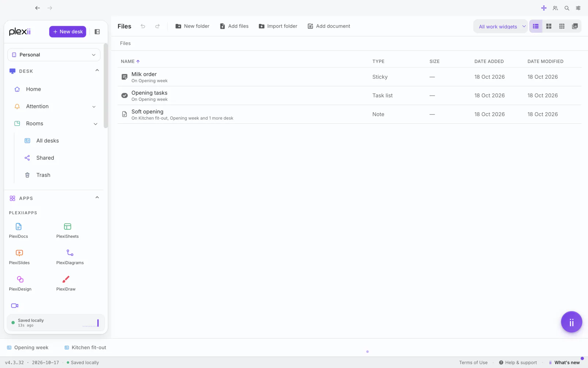Viewport: 588px width, 368px height.
Task: Open the Personal workspace dropdown
Action: pos(54,55)
